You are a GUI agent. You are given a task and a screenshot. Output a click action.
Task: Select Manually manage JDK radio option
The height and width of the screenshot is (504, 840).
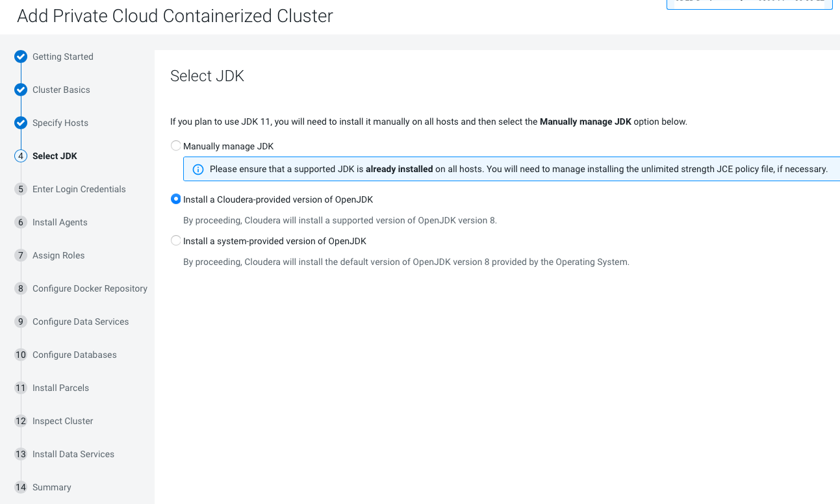(176, 146)
